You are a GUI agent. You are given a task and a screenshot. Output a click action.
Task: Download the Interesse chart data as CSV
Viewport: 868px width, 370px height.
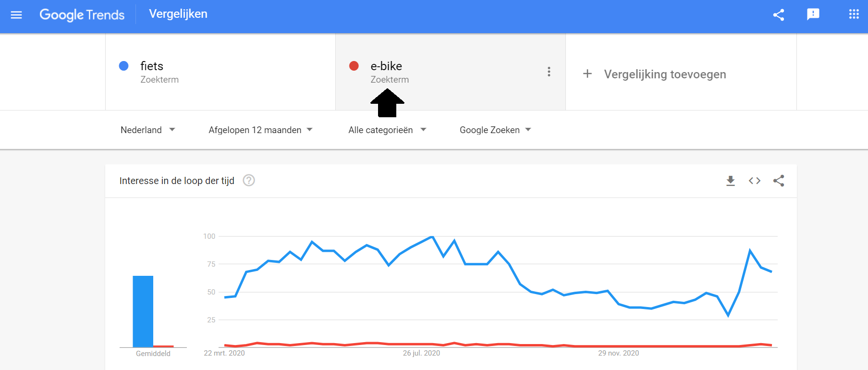click(x=731, y=181)
